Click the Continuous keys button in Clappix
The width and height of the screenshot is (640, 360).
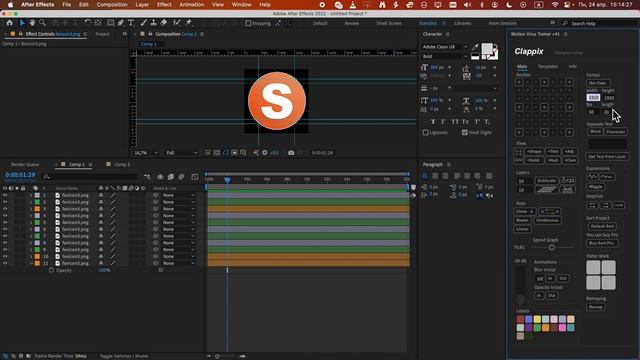[547, 220]
